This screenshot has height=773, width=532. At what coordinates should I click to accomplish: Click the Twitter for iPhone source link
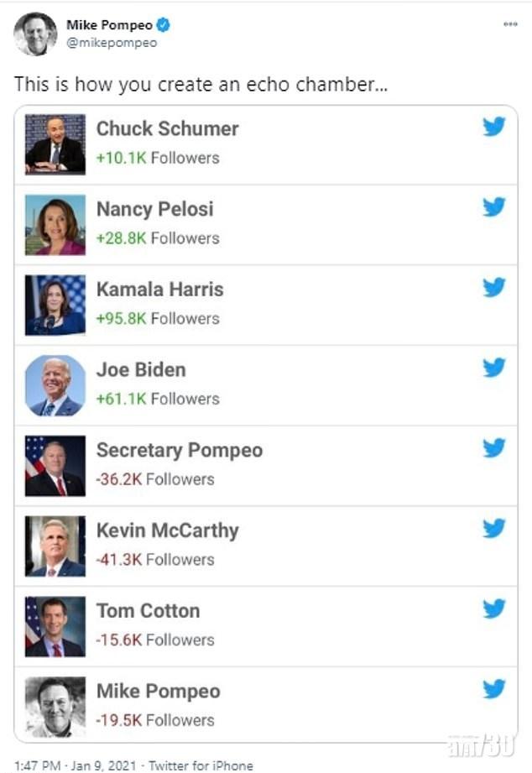point(201,765)
